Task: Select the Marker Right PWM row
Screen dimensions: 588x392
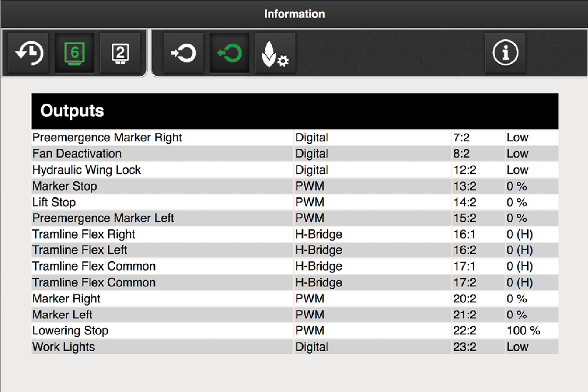Action: click(66, 299)
